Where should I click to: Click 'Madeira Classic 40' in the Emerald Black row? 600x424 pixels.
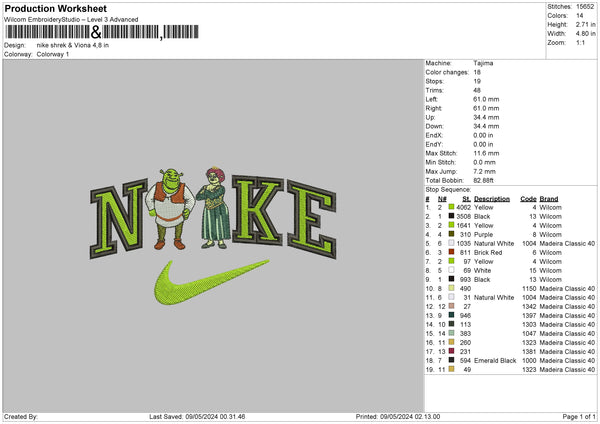coord(567,360)
